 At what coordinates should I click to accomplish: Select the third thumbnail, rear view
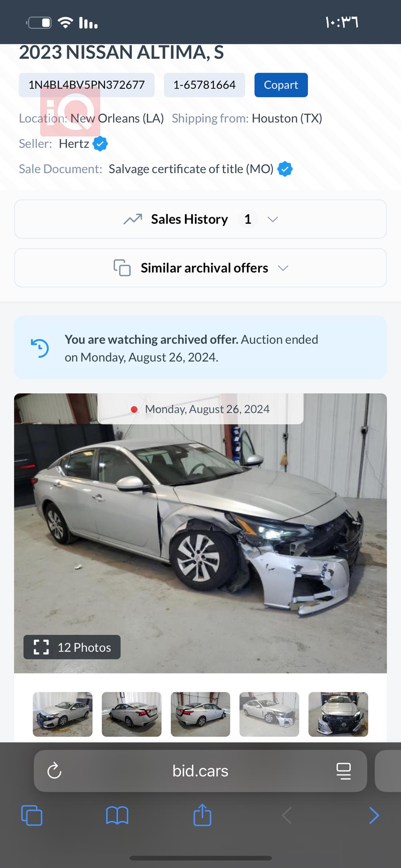(200, 714)
